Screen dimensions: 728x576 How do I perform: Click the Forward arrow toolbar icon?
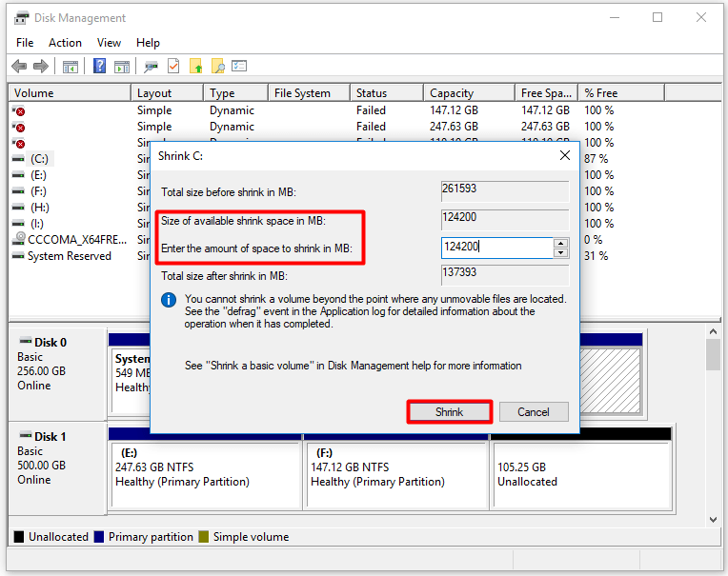pyautogui.click(x=41, y=67)
